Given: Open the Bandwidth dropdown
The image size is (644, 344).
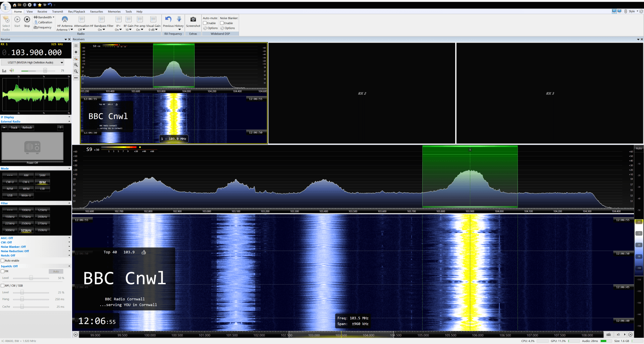Looking at the screenshot, I should click(x=44, y=17).
